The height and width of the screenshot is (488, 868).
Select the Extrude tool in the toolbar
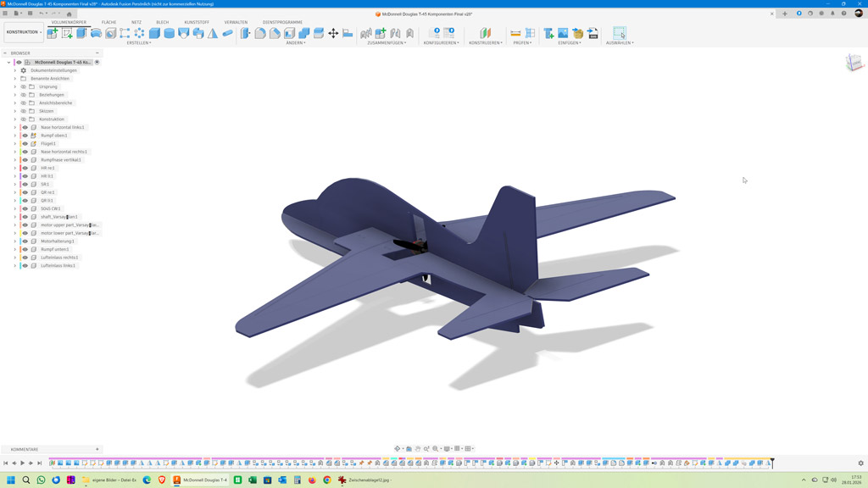point(81,33)
